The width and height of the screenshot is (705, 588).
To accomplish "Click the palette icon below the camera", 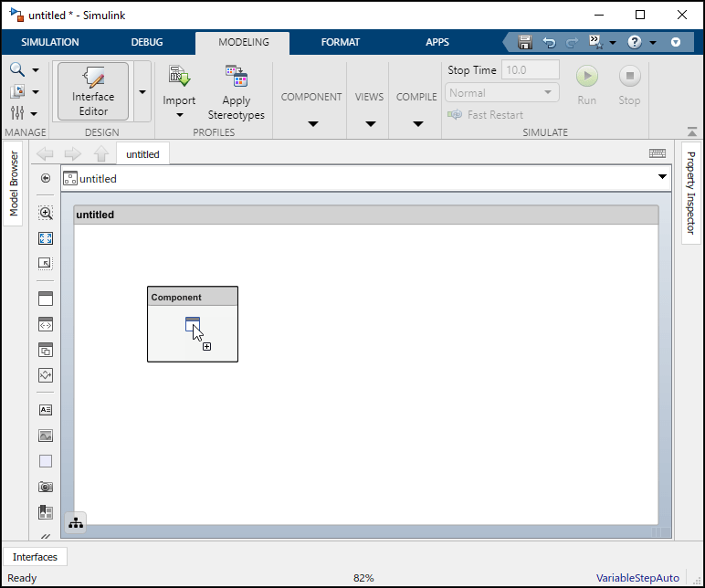I will coord(46,512).
